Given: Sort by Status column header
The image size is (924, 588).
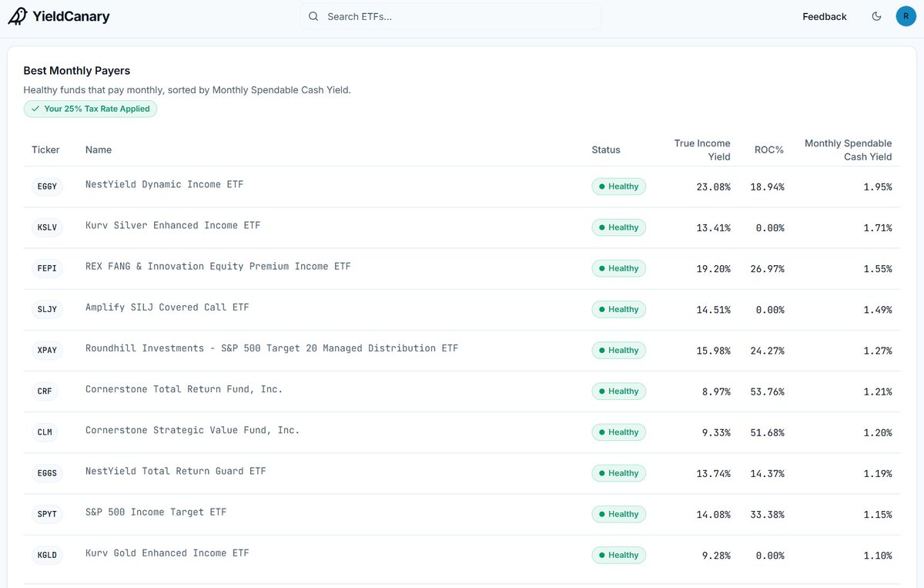Looking at the screenshot, I should tap(606, 150).
